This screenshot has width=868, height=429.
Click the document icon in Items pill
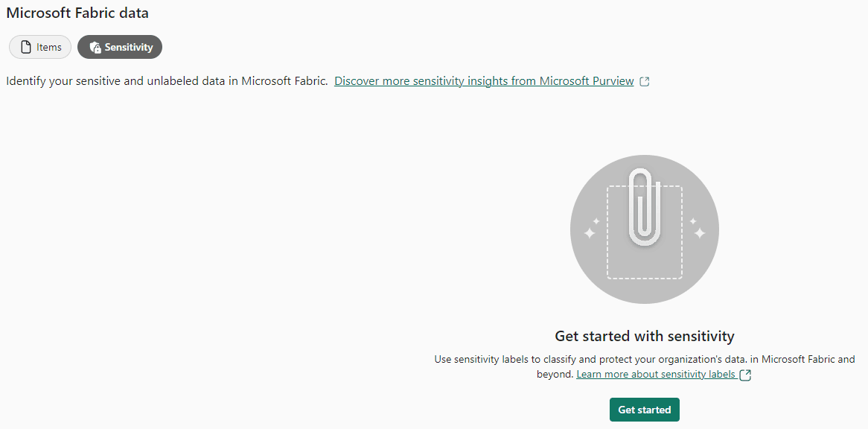[x=25, y=47]
